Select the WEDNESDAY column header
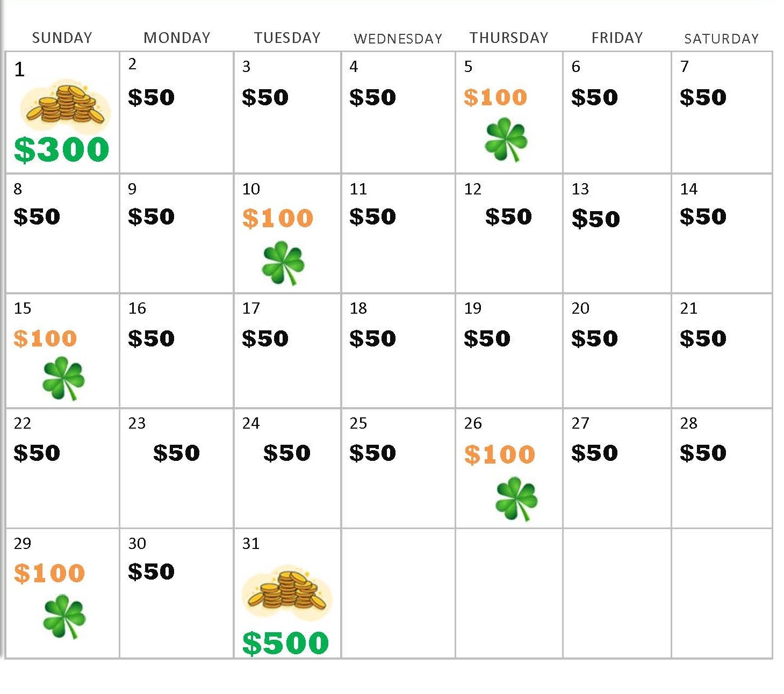Image resolution: width=784 pixels, height=694 pixels. point(398,39)
